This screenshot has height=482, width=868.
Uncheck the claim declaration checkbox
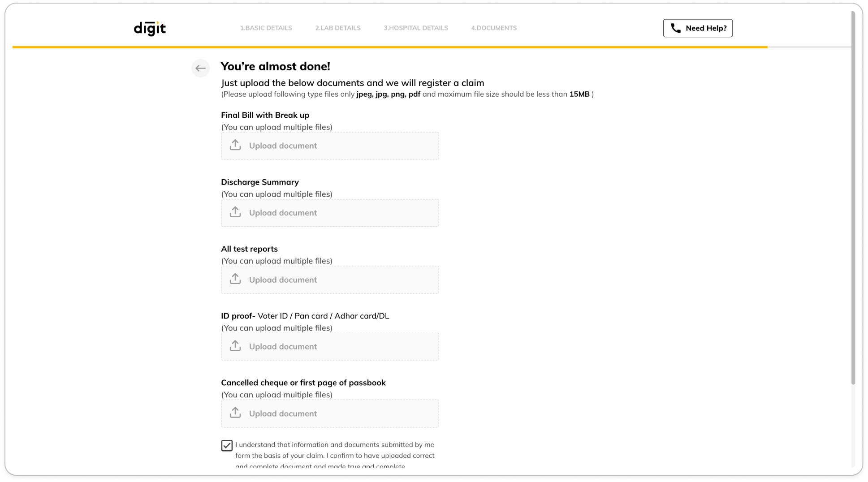(227, 445)
